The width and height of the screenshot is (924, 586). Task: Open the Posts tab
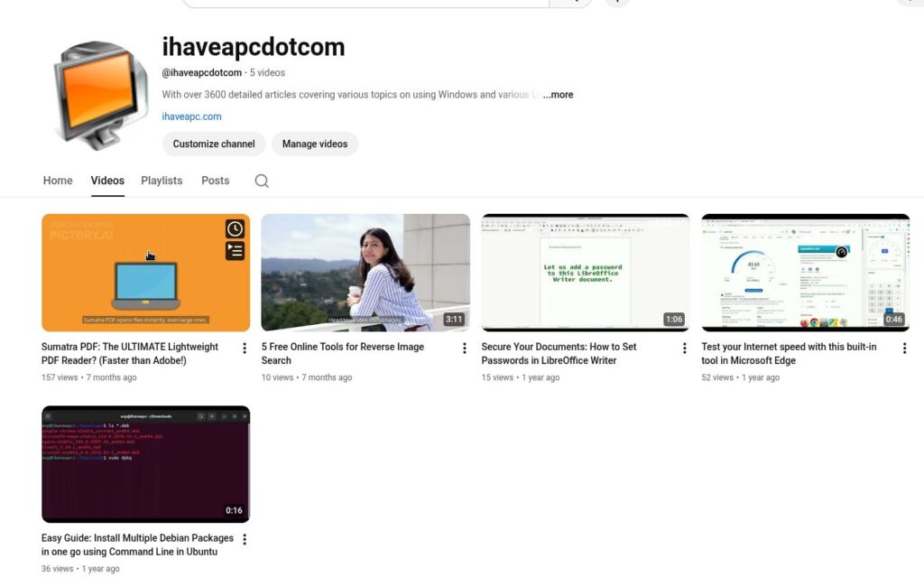[215, 181]
